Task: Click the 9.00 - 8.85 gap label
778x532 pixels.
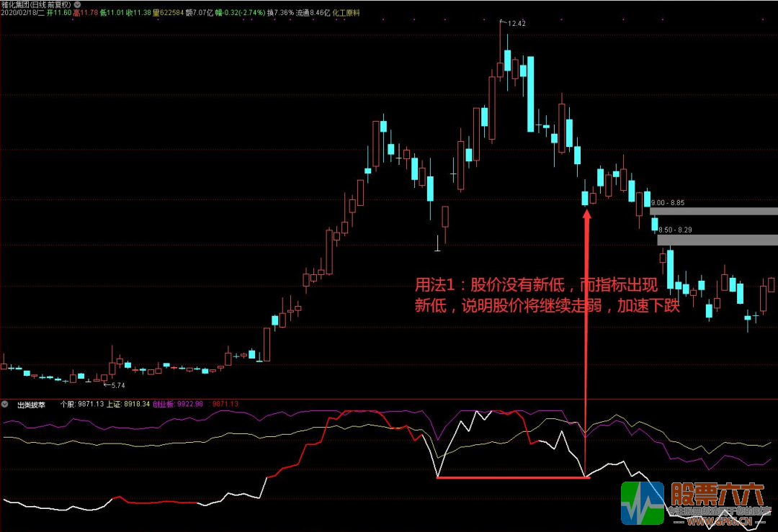Action: click(x=667, y=203)
